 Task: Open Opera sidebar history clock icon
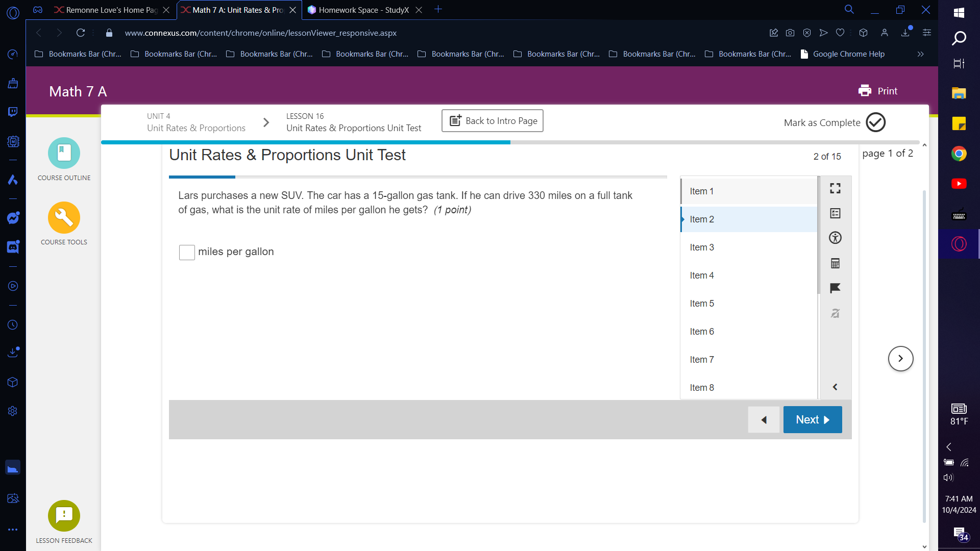[13, 325]
